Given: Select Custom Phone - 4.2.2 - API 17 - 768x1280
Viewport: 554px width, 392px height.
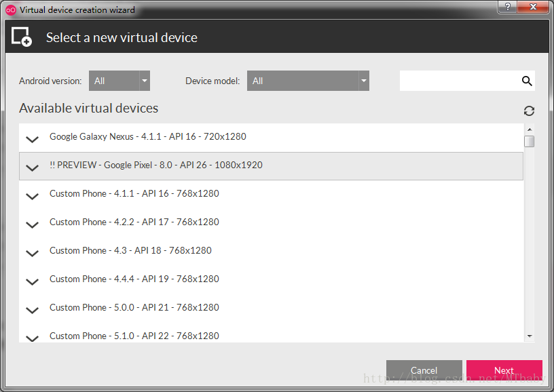Looking at the screenshot, I should click(x=271, y=223).
